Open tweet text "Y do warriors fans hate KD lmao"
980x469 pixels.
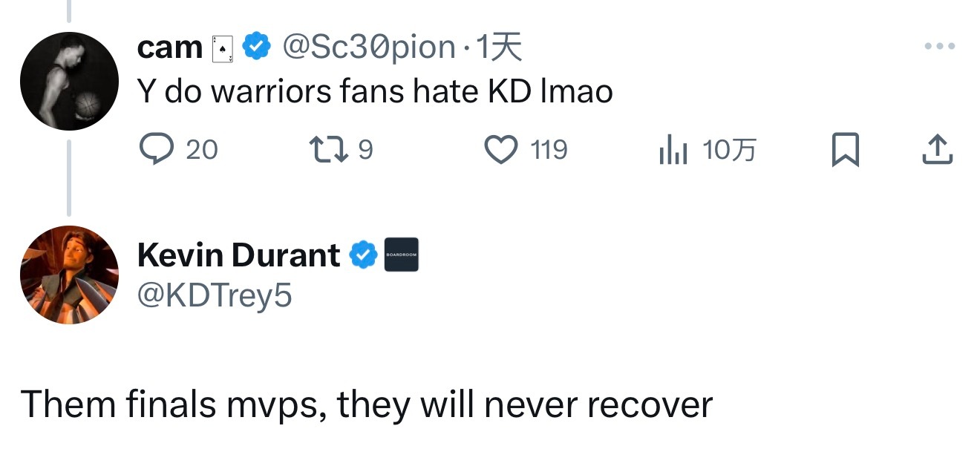[x=375, y=91]
